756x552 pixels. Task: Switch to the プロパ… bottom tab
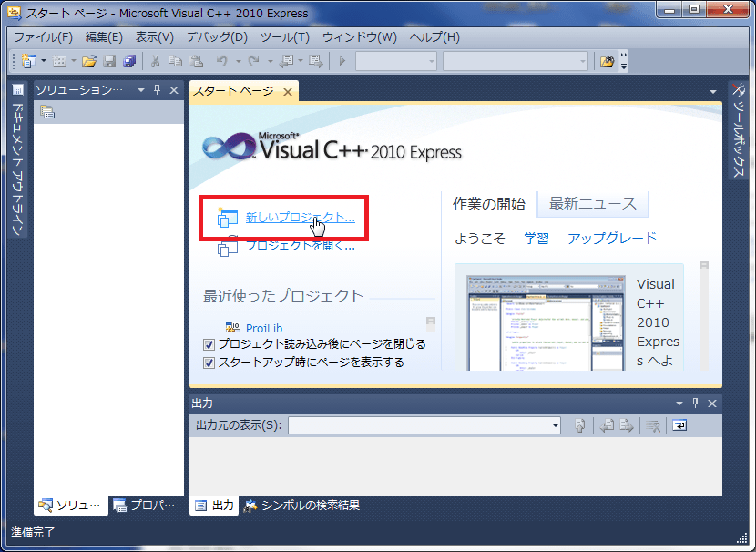tap(145, 506)
